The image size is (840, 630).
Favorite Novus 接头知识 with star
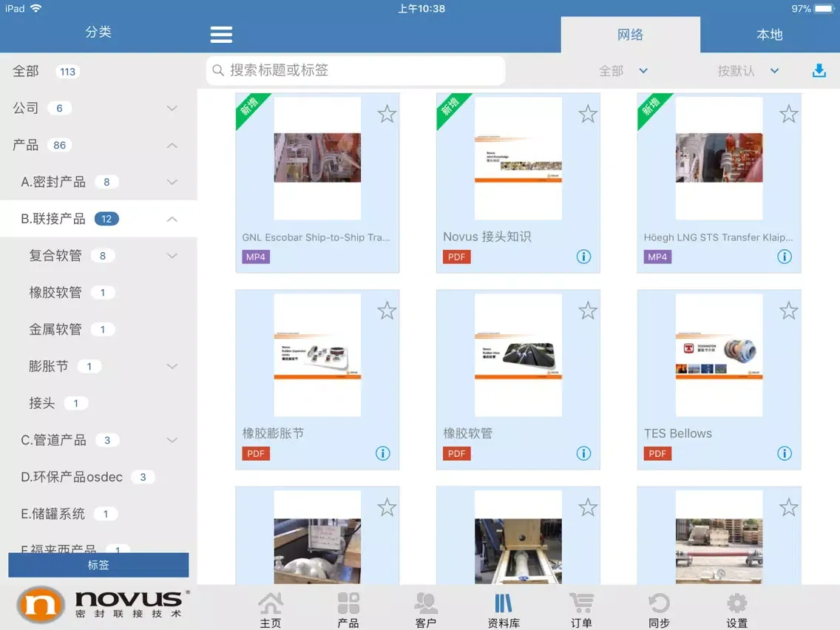[x=588, y=114]
